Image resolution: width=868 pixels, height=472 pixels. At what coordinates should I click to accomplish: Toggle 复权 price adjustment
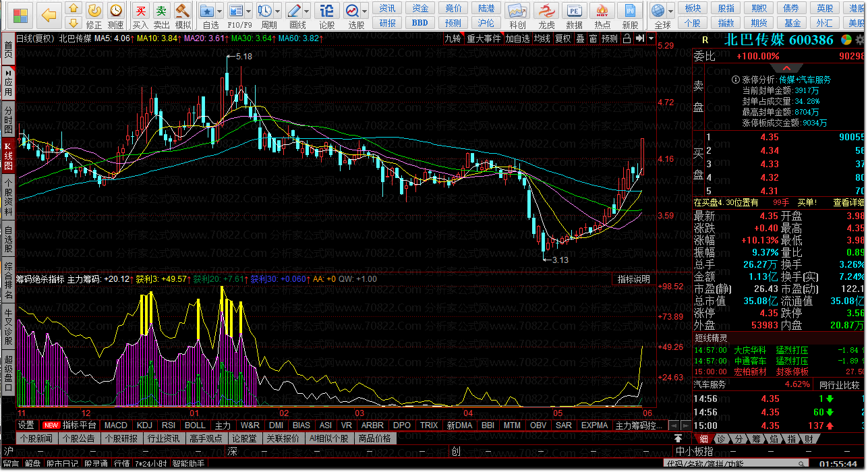coord(563,38)
